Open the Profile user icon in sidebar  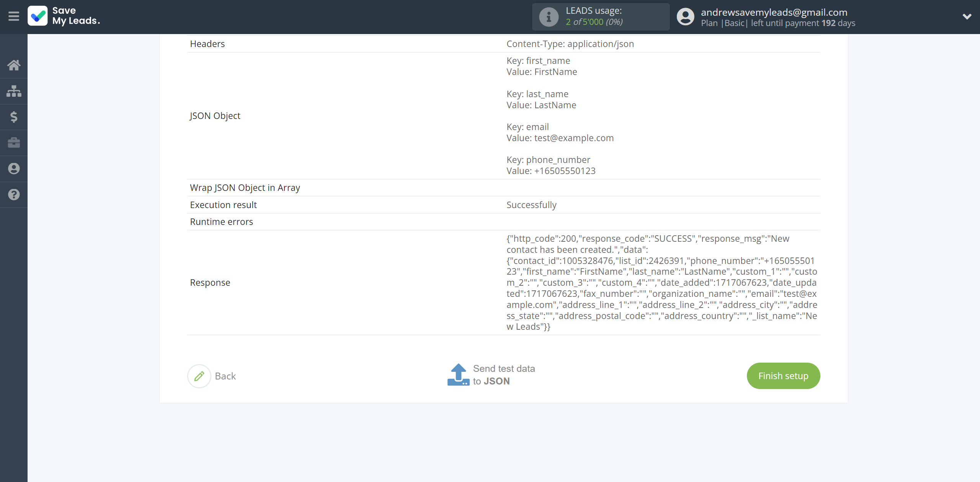(14, 169)
